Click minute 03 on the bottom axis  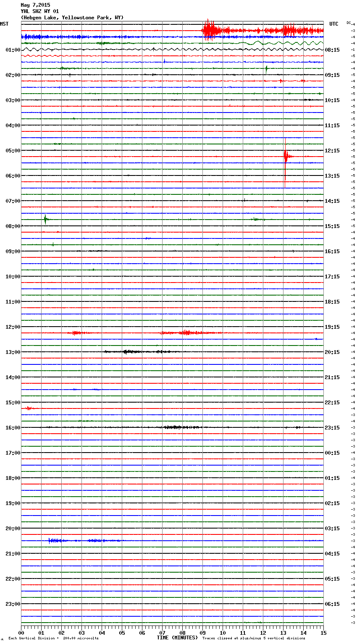coord(81,633)
